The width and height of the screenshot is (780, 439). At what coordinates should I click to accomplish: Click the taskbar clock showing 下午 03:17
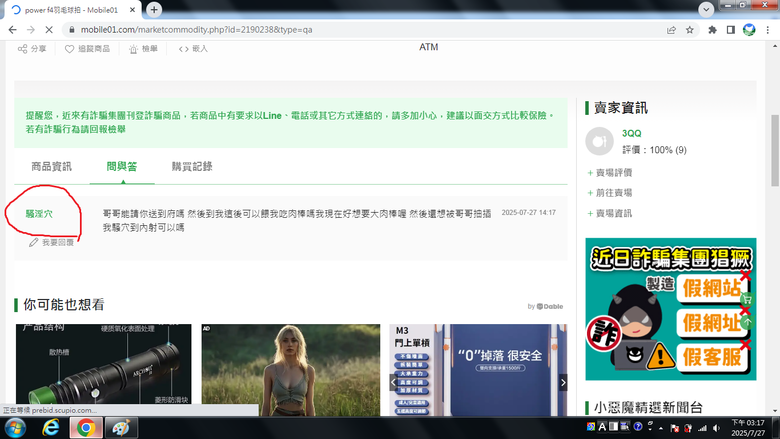click(x=748, y=428)
